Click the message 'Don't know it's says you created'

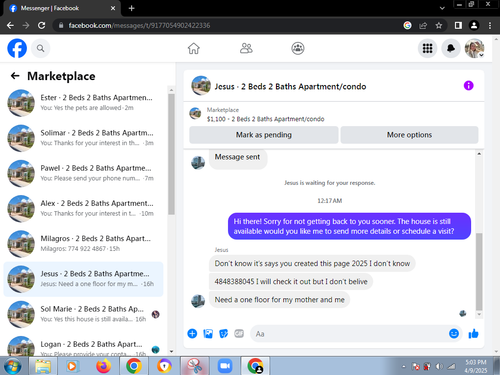(312, 263)
